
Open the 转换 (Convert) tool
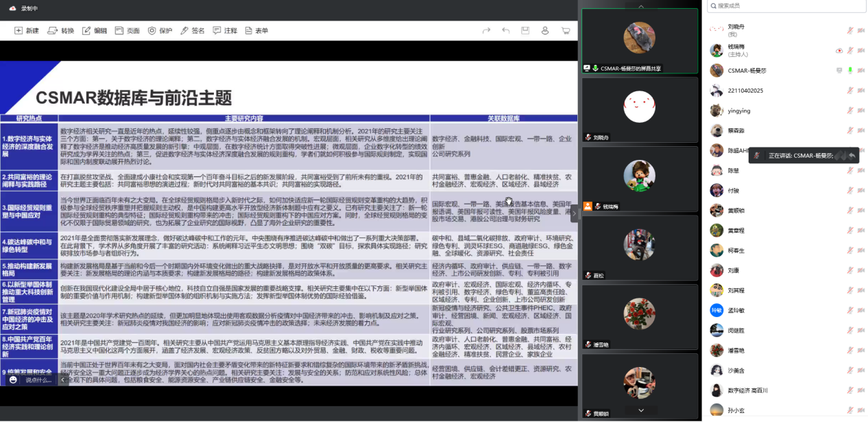click(x=61, y=31)
